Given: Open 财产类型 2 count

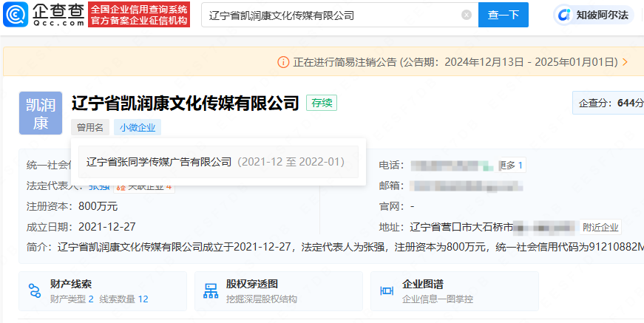Looking at the screenshot, I should pos(72,299).
